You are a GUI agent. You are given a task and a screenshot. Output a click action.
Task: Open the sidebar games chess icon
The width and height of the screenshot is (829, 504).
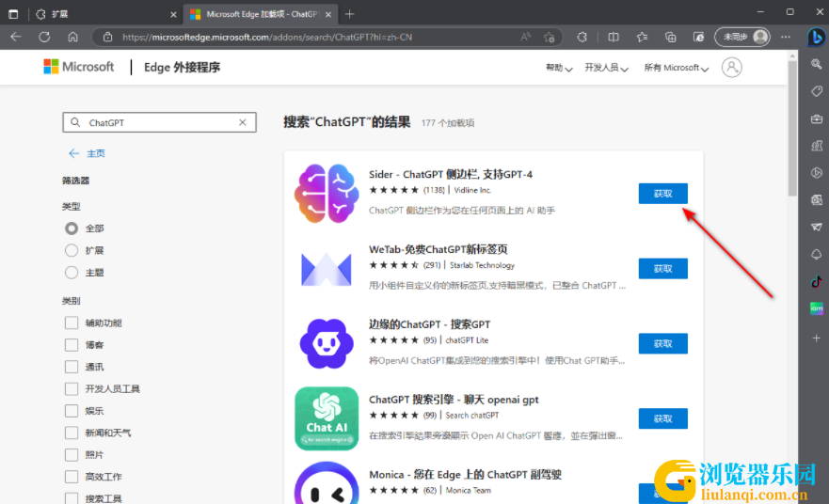817,146
